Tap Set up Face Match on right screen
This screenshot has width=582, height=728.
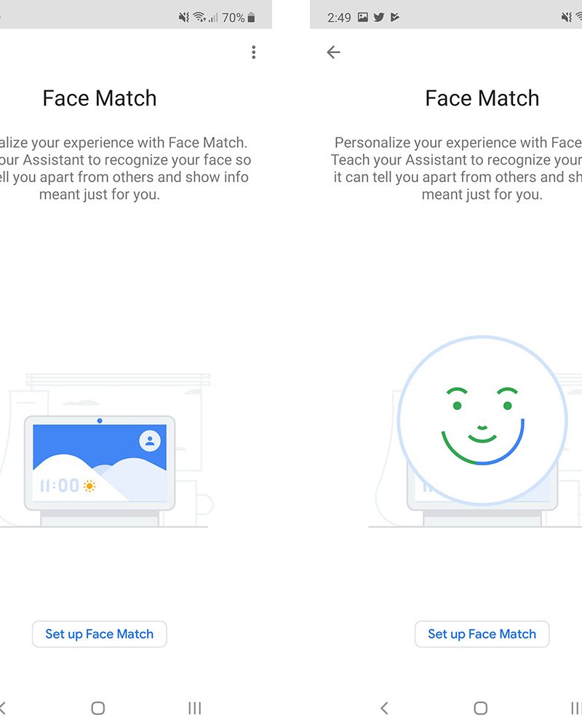pos(482,634)
